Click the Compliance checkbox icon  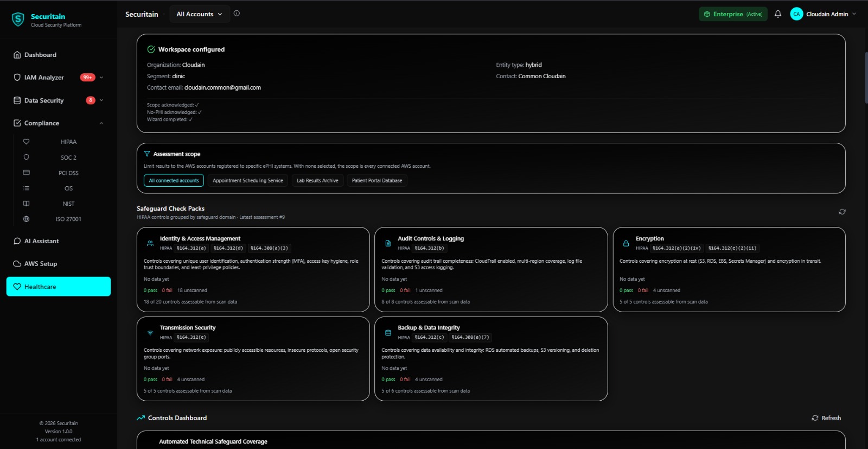(17, 123)
